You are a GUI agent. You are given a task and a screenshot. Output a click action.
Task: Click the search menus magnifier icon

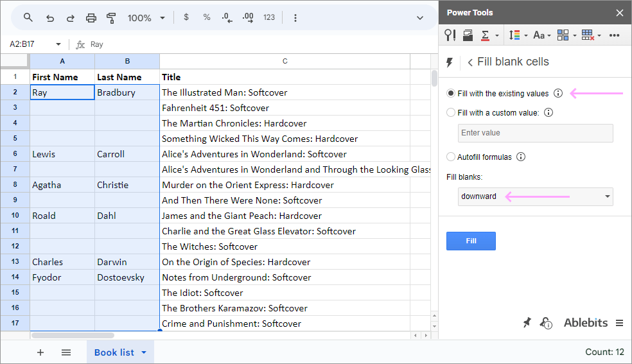tap(28, 18)
